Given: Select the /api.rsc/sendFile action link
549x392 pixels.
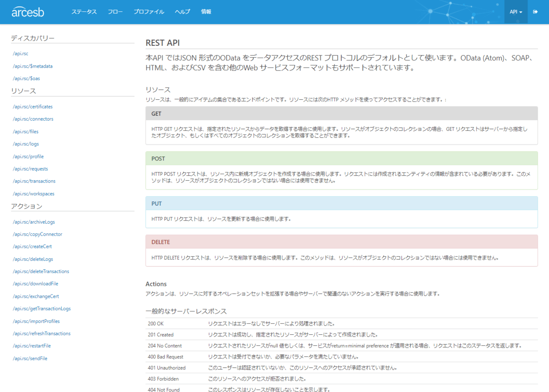Looking at the screenshot, I should click(x=30, y=359).
